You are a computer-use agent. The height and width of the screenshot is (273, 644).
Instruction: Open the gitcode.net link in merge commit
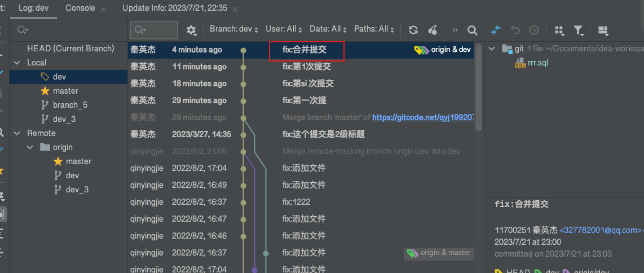coord(423,117)
